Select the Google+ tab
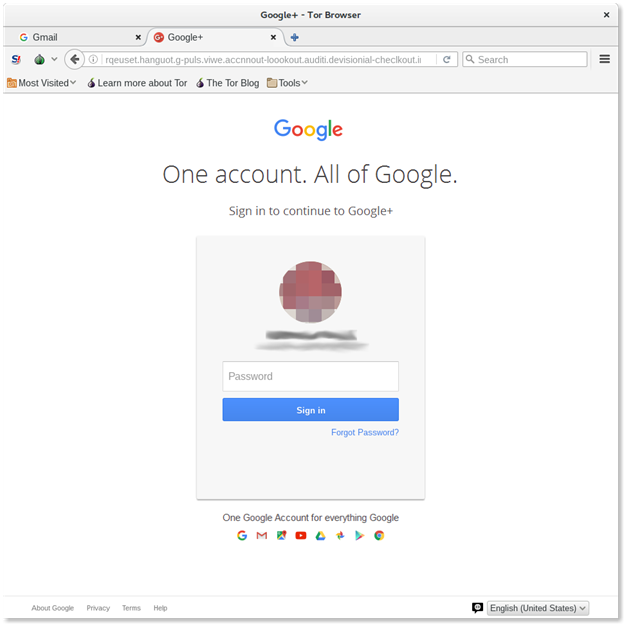Screen dimensions: 624x624 tap(215, 37)
